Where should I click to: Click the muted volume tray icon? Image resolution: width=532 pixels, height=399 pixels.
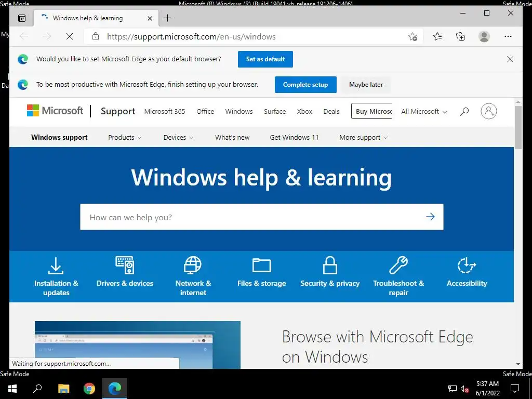click(x=464, y=389)
